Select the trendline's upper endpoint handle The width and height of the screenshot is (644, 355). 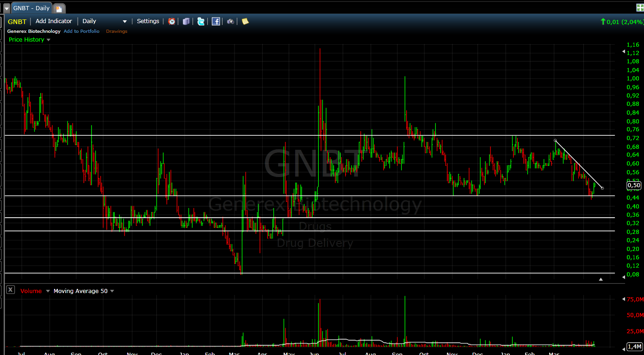[555, 141]
